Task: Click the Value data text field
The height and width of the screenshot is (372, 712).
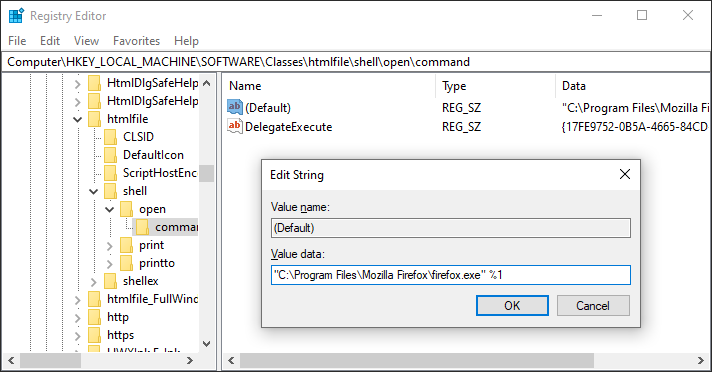Action: [x=451, y=275]
